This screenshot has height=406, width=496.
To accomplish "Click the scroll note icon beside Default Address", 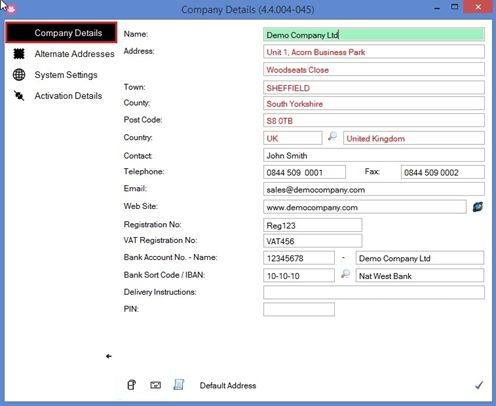I will pyautogui.click(x=179, y=385).
